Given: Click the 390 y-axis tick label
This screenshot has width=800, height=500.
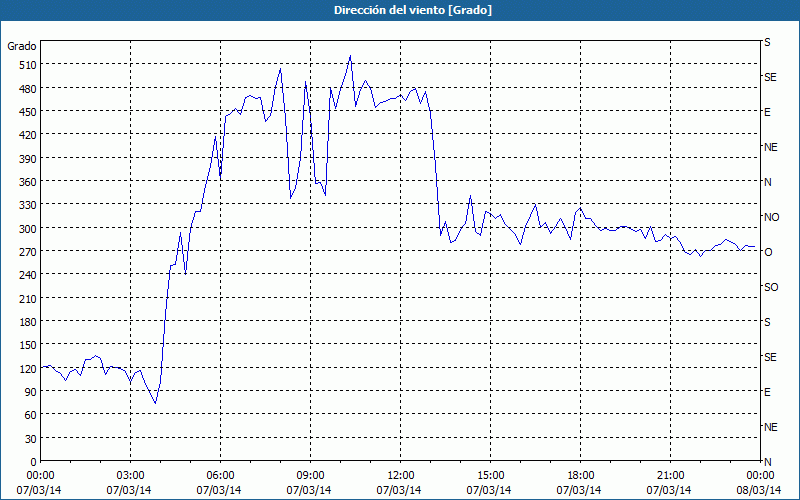Looking at the screenshot, I should point(28,159).
